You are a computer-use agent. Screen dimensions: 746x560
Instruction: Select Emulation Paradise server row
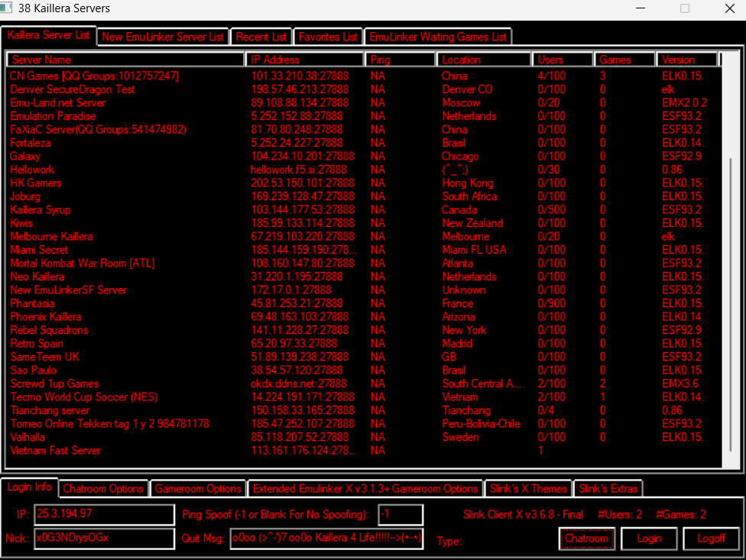(x=364, y=116)
